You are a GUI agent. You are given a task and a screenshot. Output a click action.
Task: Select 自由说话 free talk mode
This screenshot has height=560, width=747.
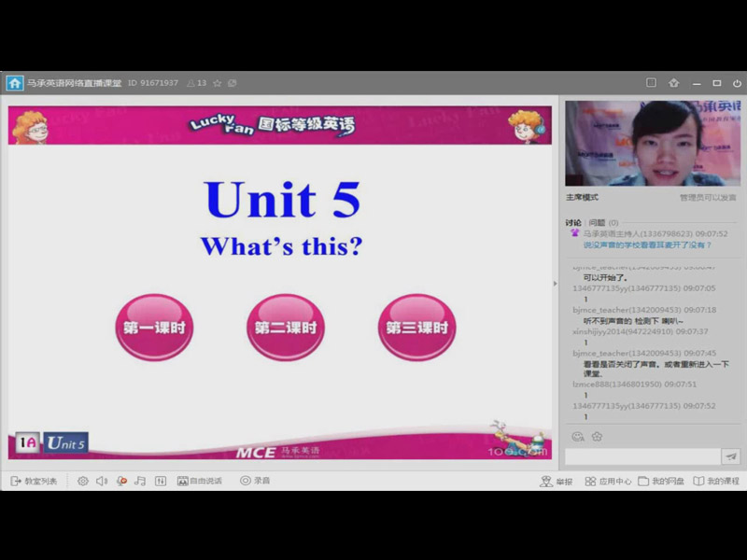pos(200,481)
